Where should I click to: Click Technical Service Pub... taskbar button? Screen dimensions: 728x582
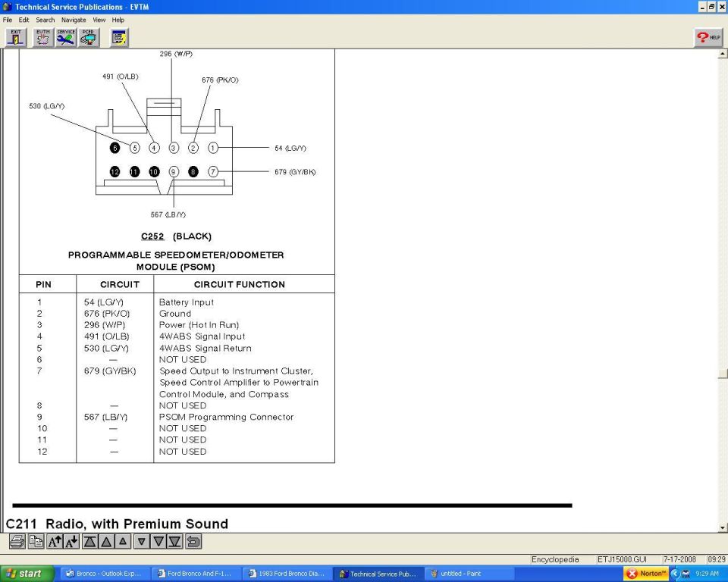(380, 574)
